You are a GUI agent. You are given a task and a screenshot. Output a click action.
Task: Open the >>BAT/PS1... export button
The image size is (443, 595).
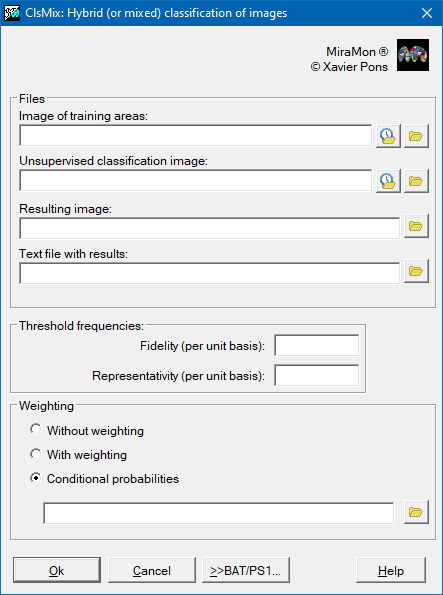click(246, 570)
